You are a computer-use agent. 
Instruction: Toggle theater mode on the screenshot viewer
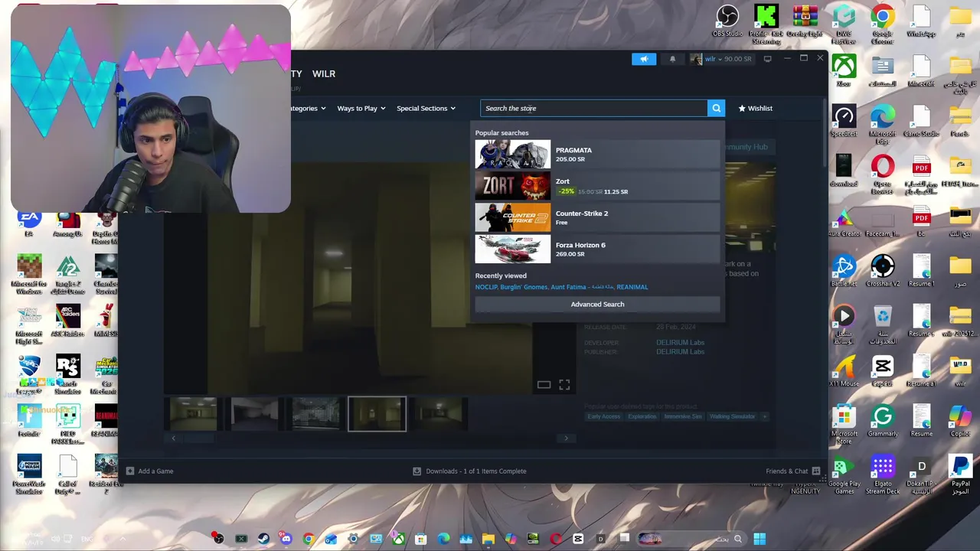pyautogui.click(x=544, y=385)
